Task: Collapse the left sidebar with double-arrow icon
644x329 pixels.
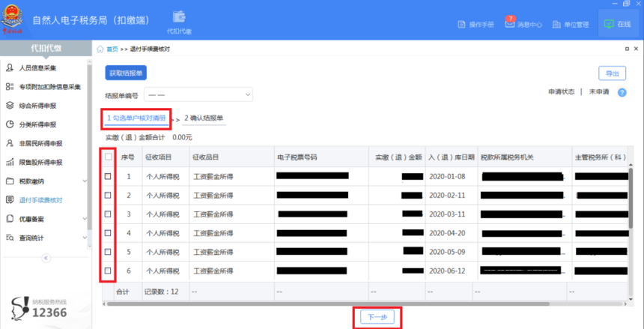Action: (x=45, y=258)
